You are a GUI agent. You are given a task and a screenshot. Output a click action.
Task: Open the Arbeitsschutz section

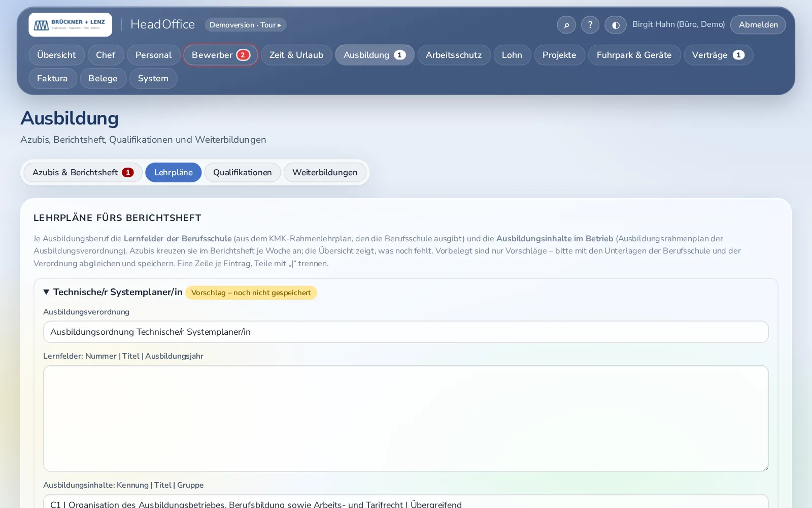454,55
